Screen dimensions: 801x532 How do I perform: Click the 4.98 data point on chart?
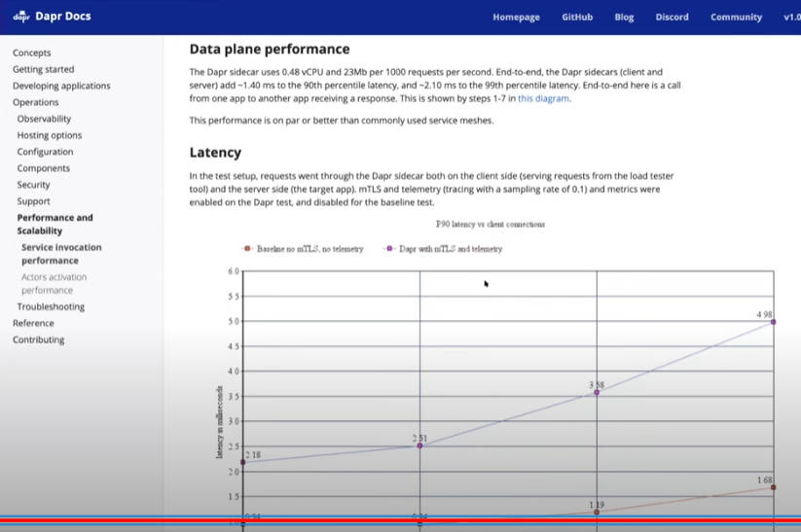click(x=773, y=322)
